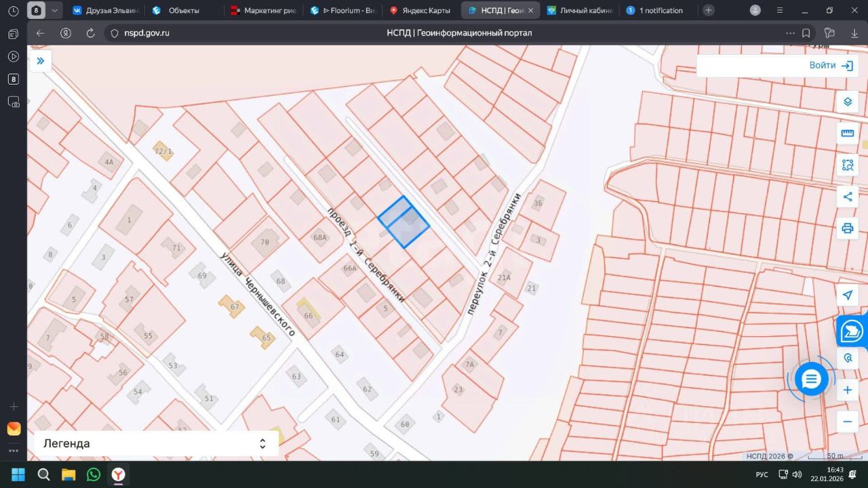Center map on my location
Screen dimensions: 868x488
[x=847, y=295]
